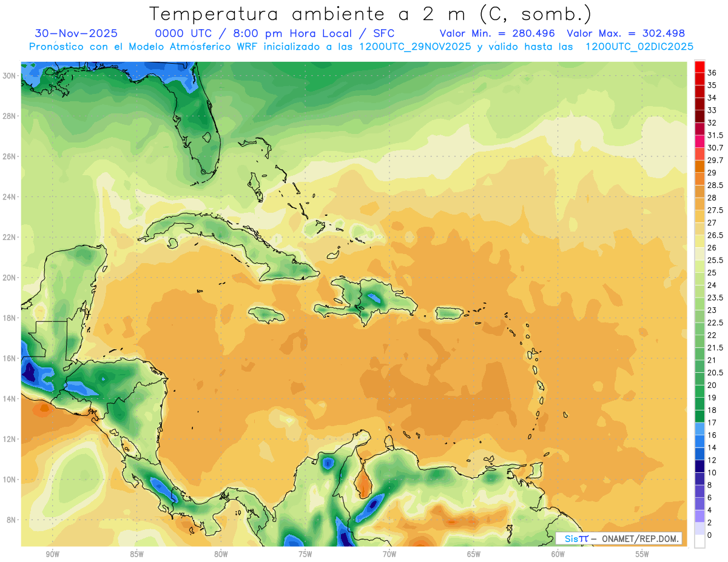Click the '1200UTC_29NOV2025' initialization time
Image resolution: width=728 pixels, height=562 pixels.
pyautogui.click(x=416, y=47)
